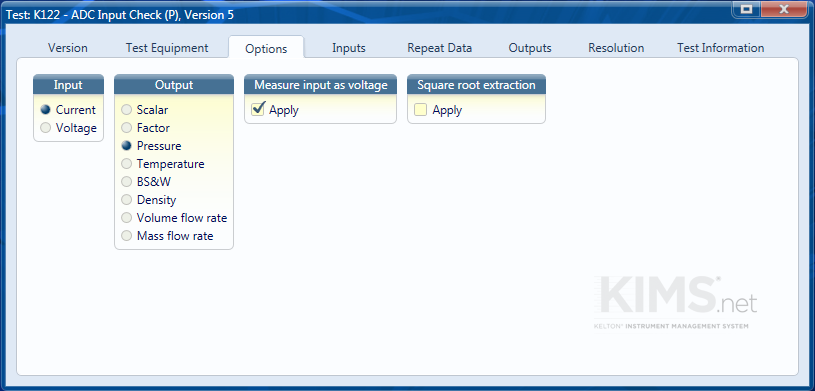Click the Input group header
Viewport: 815px width, 391px height.
(x=68, y=85)
